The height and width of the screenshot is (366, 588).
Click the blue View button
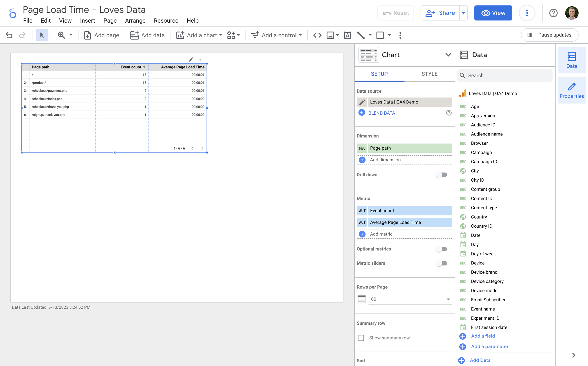click(493, 13)
